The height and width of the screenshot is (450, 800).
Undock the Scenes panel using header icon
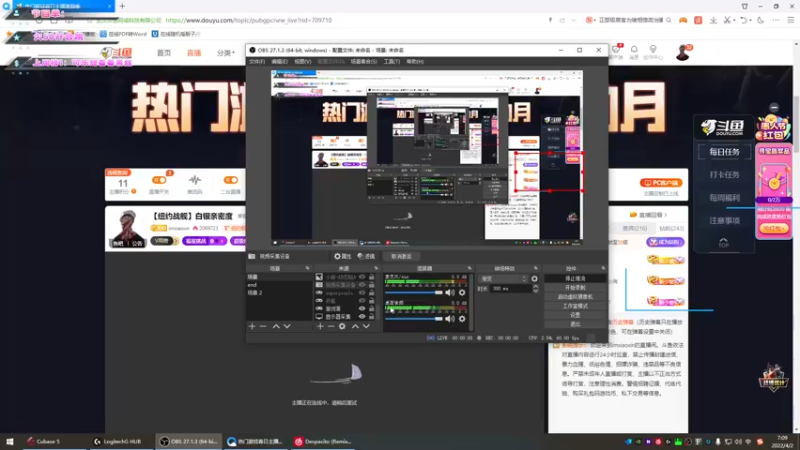[307, 268]
